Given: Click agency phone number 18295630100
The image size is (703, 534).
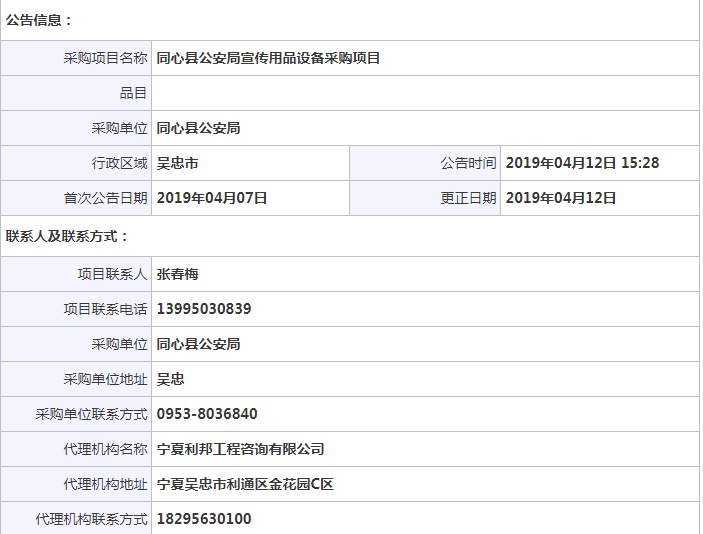Looking at the screenshot, I should coord(204,519).
